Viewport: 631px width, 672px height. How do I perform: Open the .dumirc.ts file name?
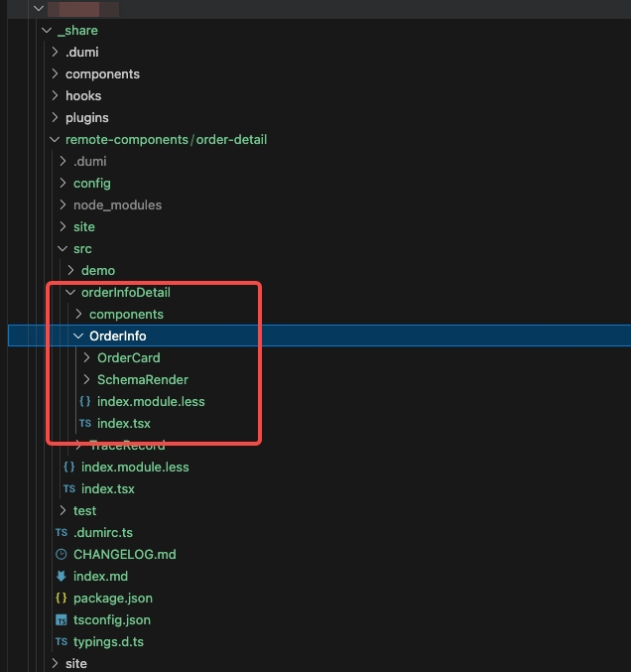pos(103,532)
